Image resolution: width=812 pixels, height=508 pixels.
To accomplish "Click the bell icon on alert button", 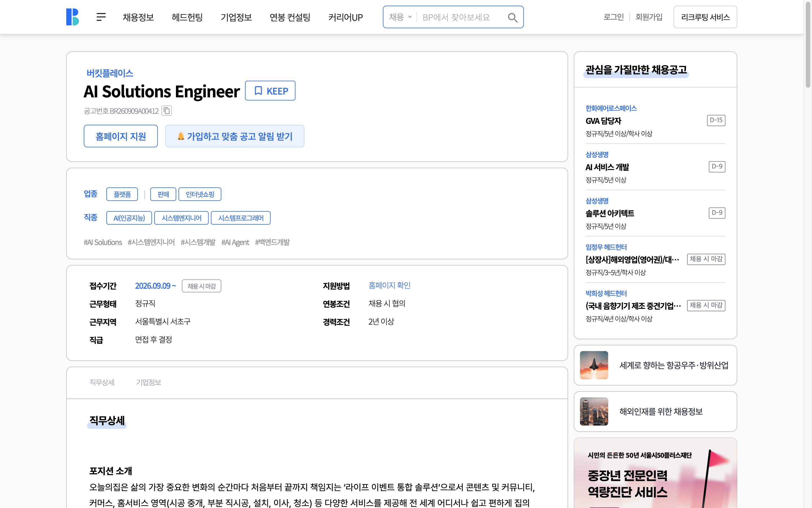I will pyautogui.click(x=181, y=136).
